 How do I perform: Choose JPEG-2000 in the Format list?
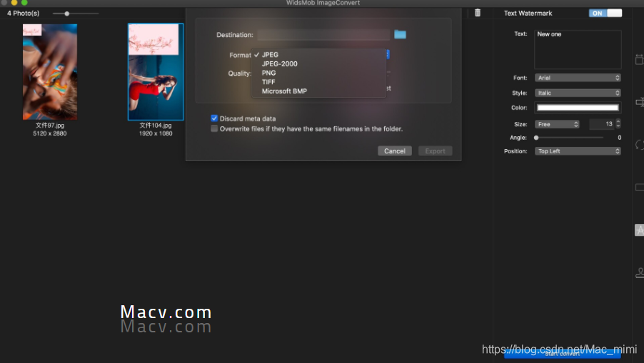(x=280, y=63)
